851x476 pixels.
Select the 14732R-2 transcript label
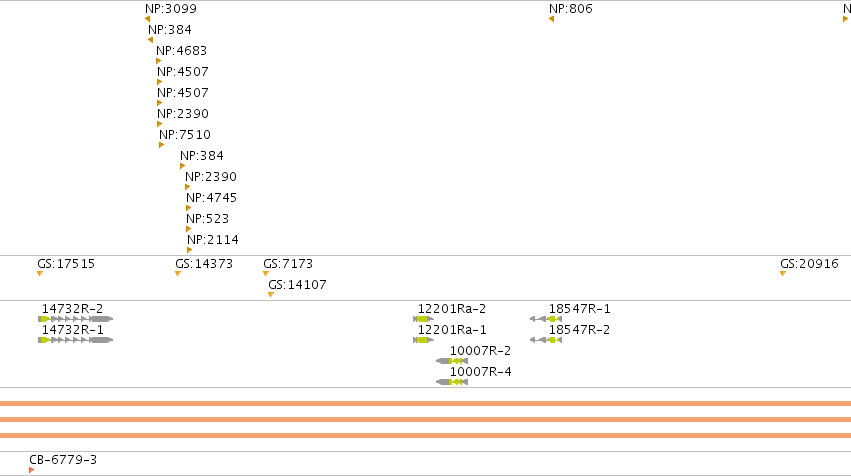(x=72, y=309)
